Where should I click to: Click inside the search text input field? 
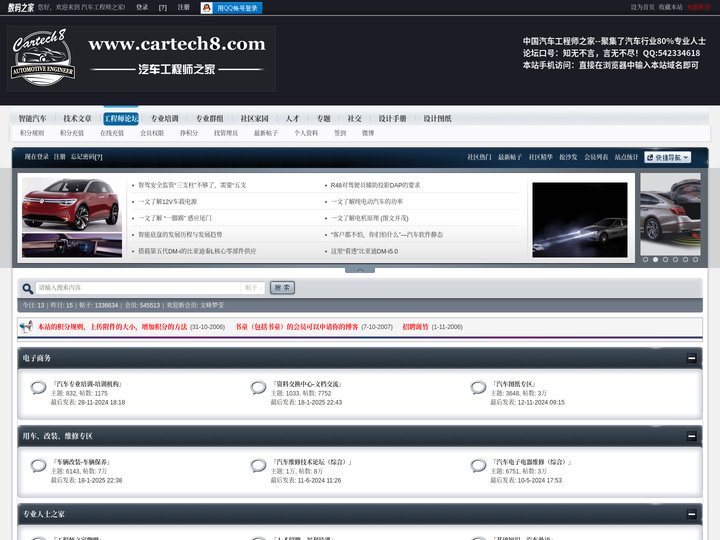coord(138,288)
